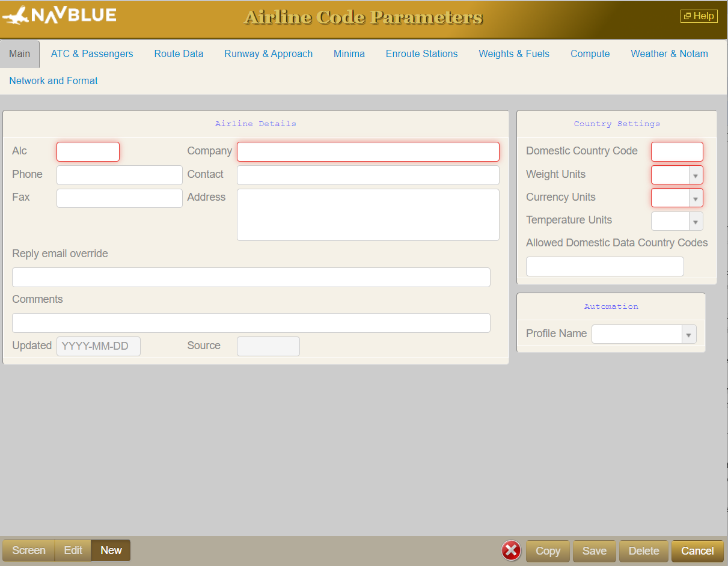Image resolution: width=728 pixels, height=566 pixels.
Task: Click the Contact input field
Action: pyautogui.click(x=368, y=175)
